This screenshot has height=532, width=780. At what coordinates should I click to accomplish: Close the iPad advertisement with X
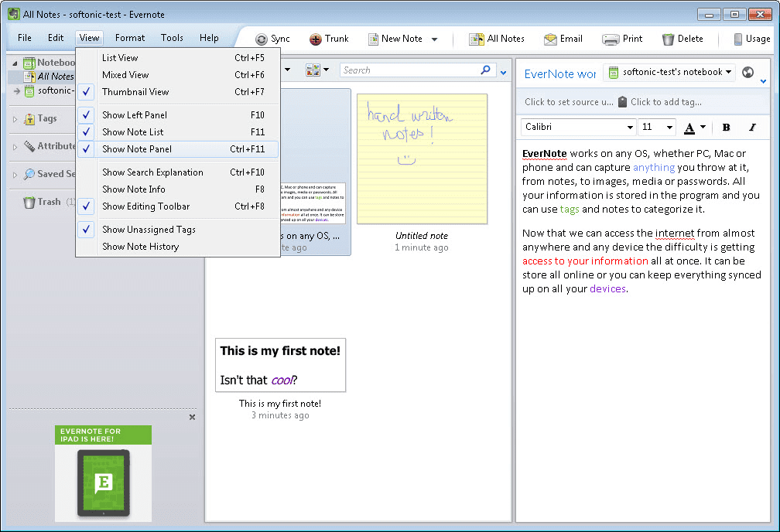pyautogui.click(x=192, y=417)
